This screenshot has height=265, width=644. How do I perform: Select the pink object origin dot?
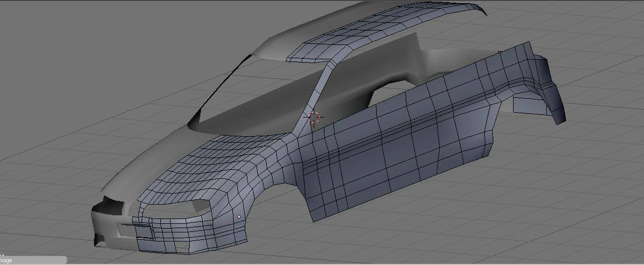(239, 216)
